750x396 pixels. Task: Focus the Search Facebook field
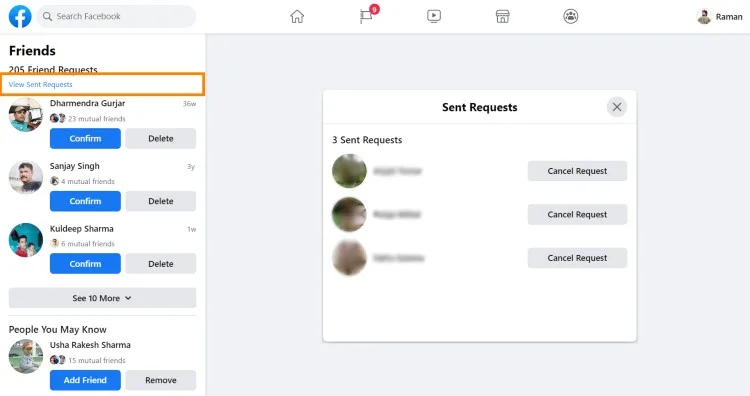click(x=116, y=16)
